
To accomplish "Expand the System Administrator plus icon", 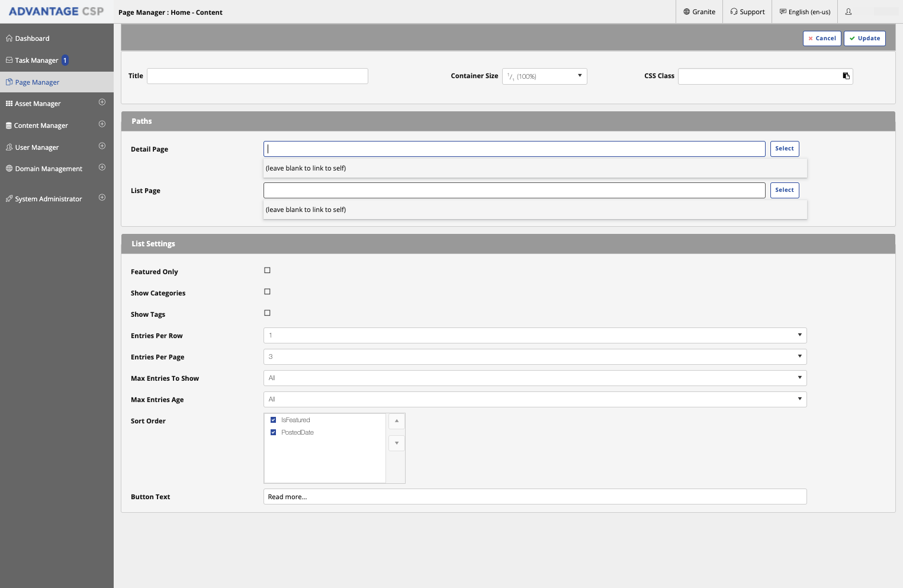I will click(x=102, y=198).
